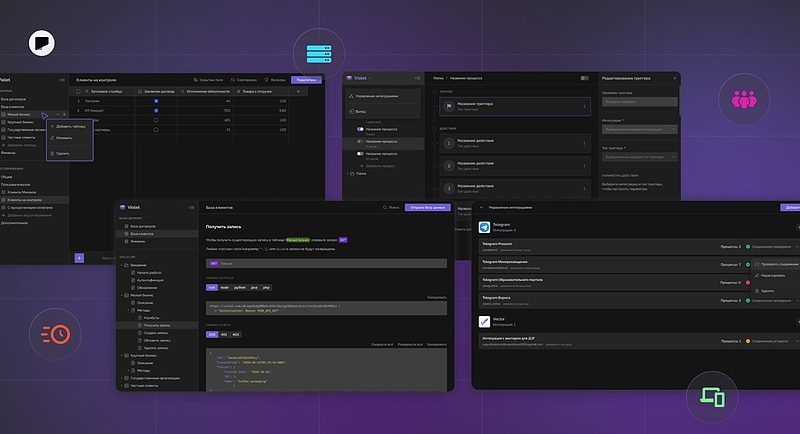Check the checkbox in the third table row

point(156,120)
